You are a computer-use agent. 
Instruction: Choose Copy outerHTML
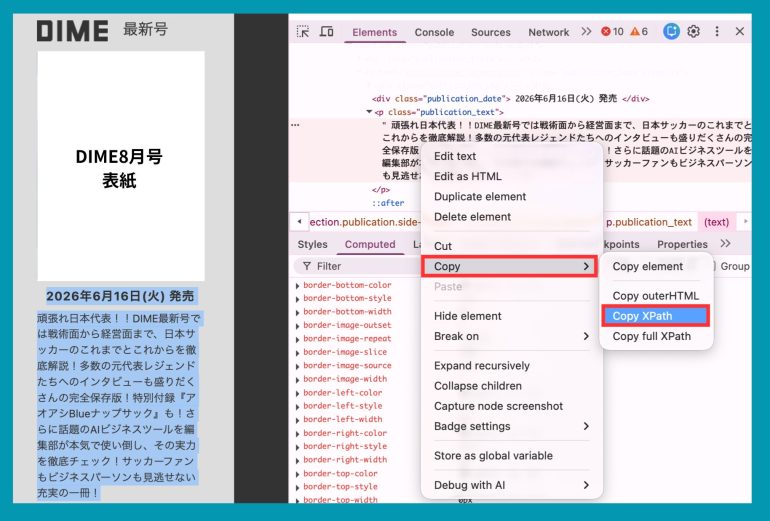(x=656, y=296)
